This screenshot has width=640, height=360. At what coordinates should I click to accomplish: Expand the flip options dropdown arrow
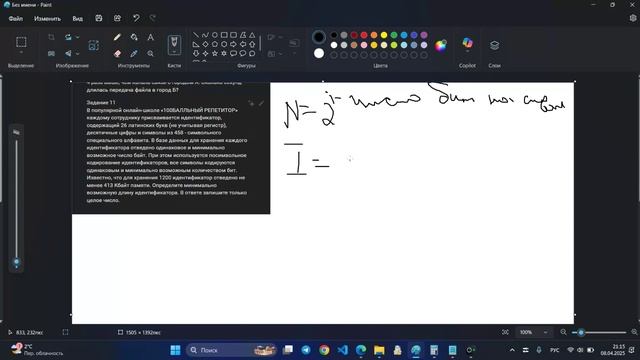[78, 53]
